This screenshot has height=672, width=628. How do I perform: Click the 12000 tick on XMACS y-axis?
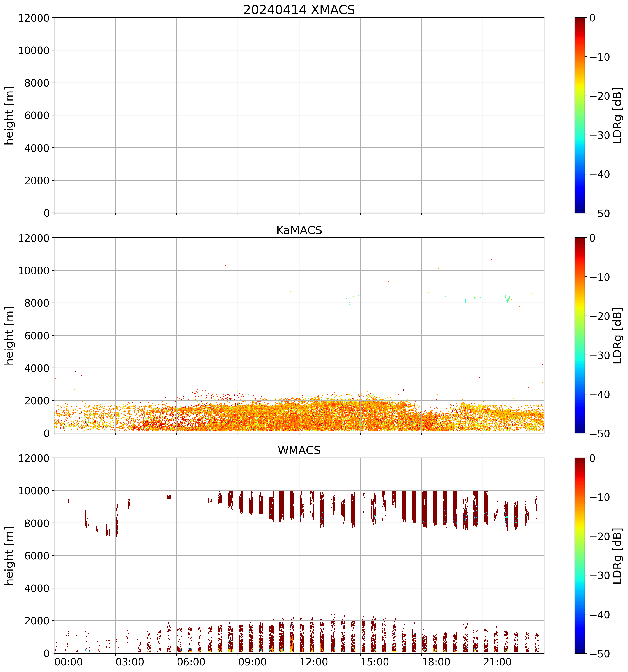coord(34,18)
